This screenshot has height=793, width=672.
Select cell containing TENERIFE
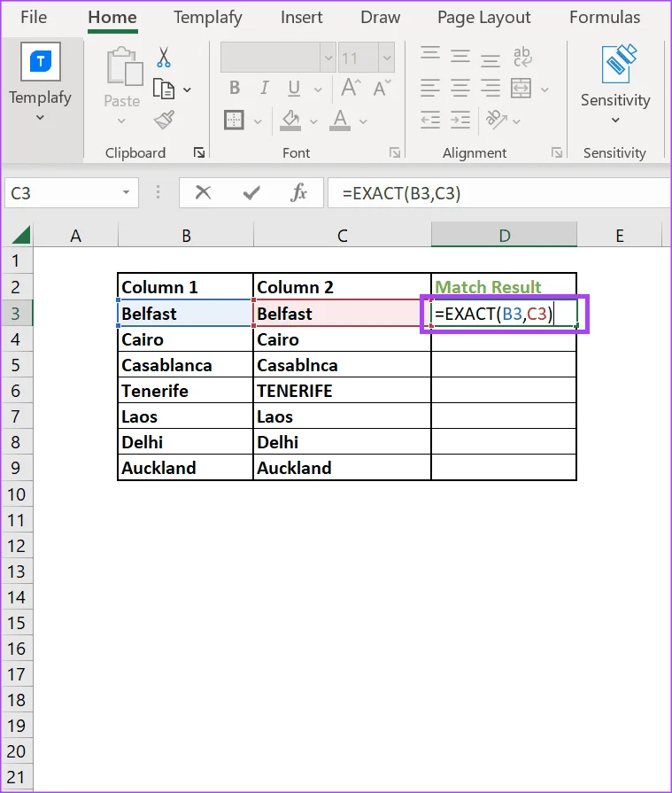click(x=342, y=391)
